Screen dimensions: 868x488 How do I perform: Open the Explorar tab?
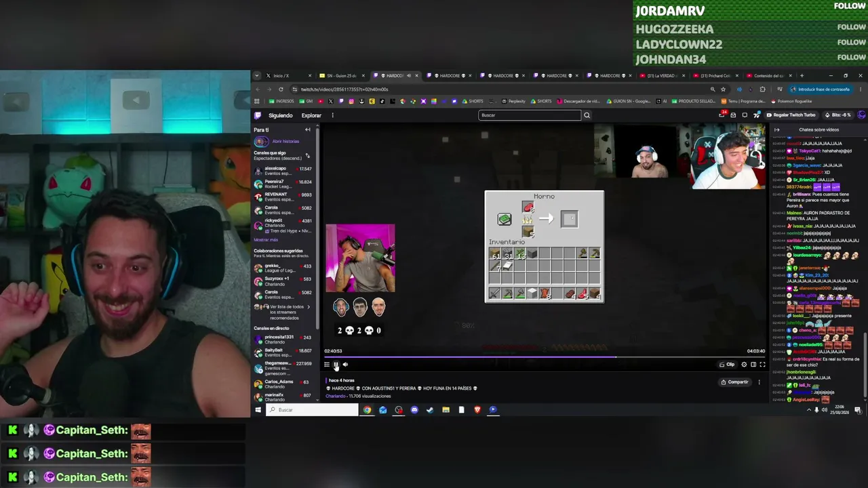pyautogui.click(x=311, y=115)
